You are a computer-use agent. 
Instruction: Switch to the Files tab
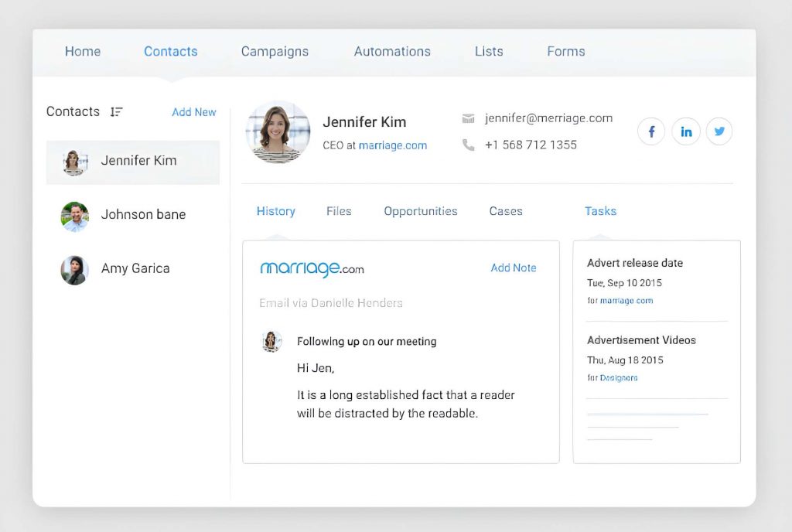click(338, 211)
